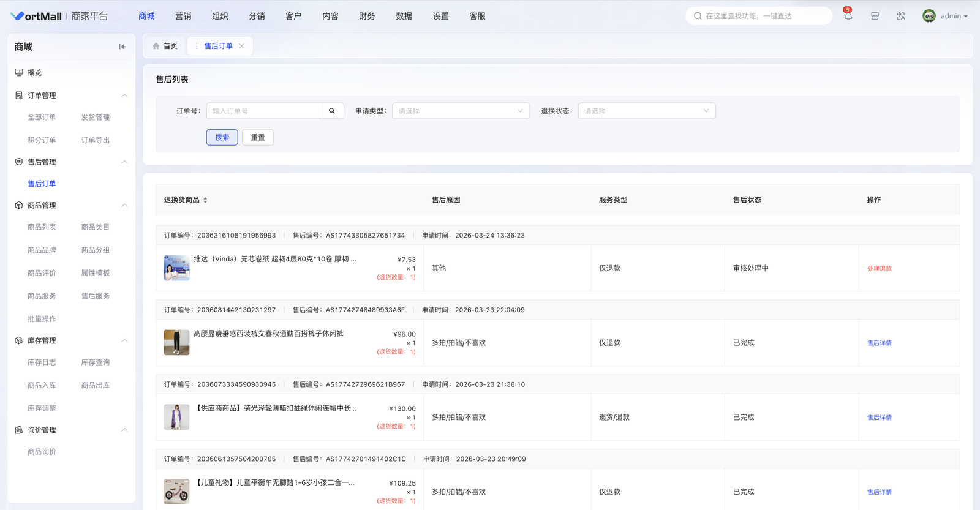
Task: Go to 财务 in the top menu
Action: point(367,17)
